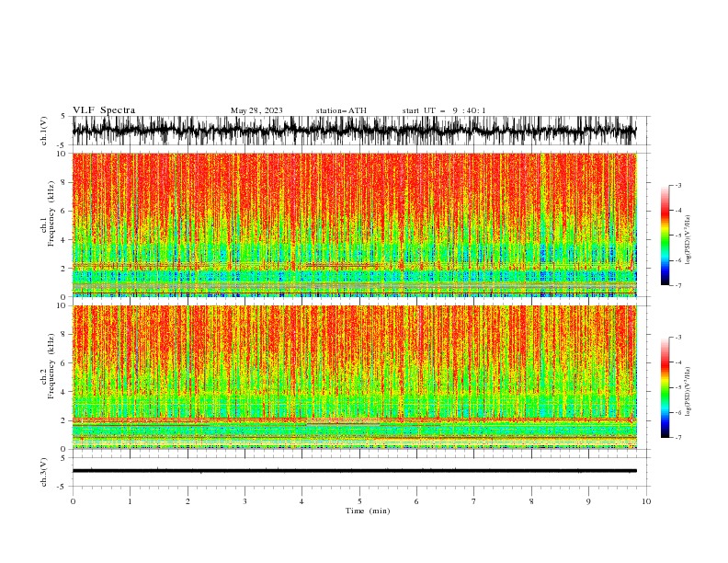Click the "Time (min)" axis label

click(368, 511)
